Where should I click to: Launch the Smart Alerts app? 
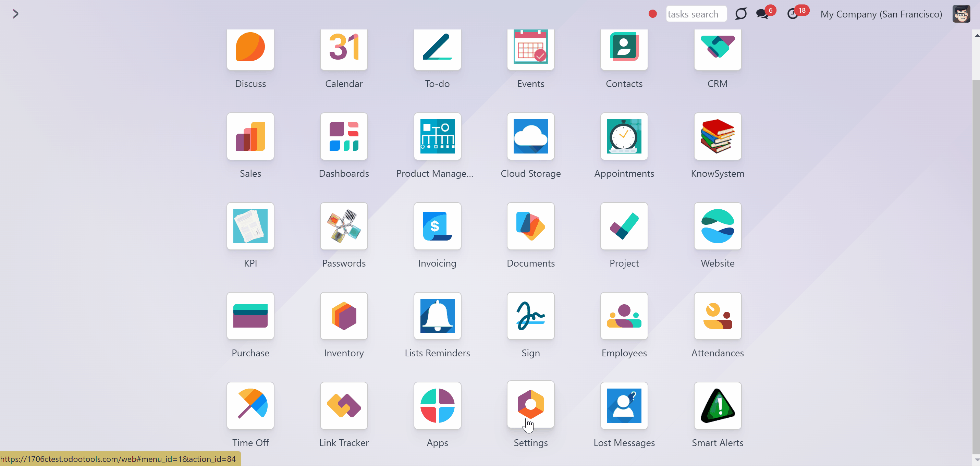click(x=718, y=406)
